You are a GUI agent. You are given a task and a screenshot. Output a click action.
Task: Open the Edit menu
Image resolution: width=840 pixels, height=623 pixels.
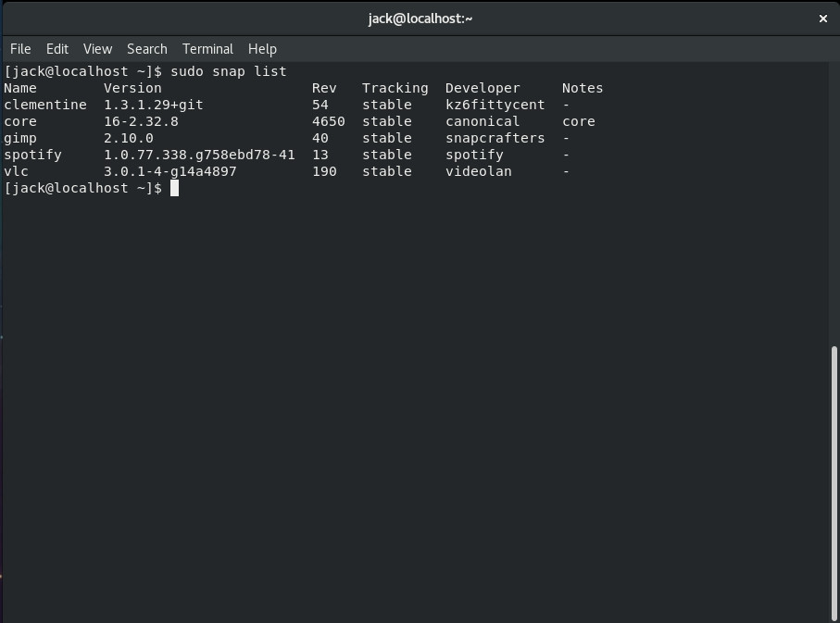coord(57,49)
